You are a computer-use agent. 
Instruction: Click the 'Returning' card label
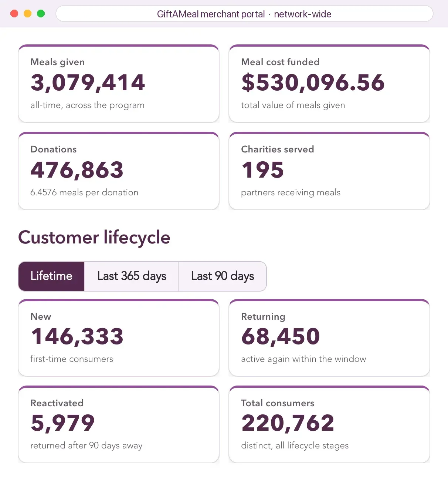pos(263,317)
